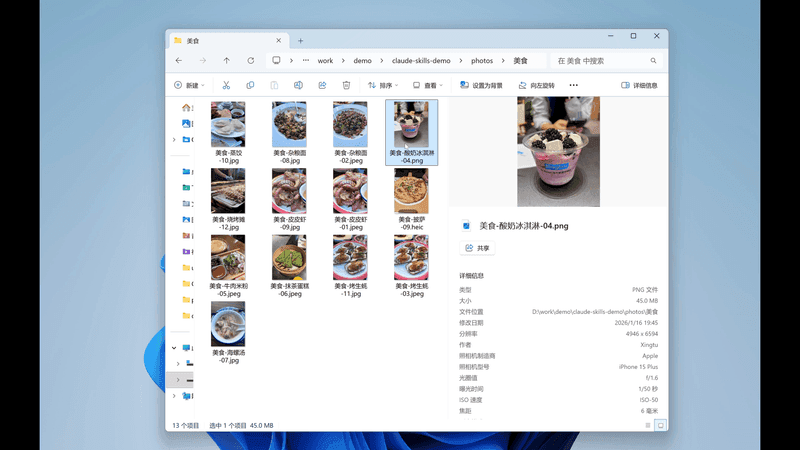Go up one folder with Up arrow
Image resolution: width=800 pixels, height=450 pixels.
click(x=227, y=61)
